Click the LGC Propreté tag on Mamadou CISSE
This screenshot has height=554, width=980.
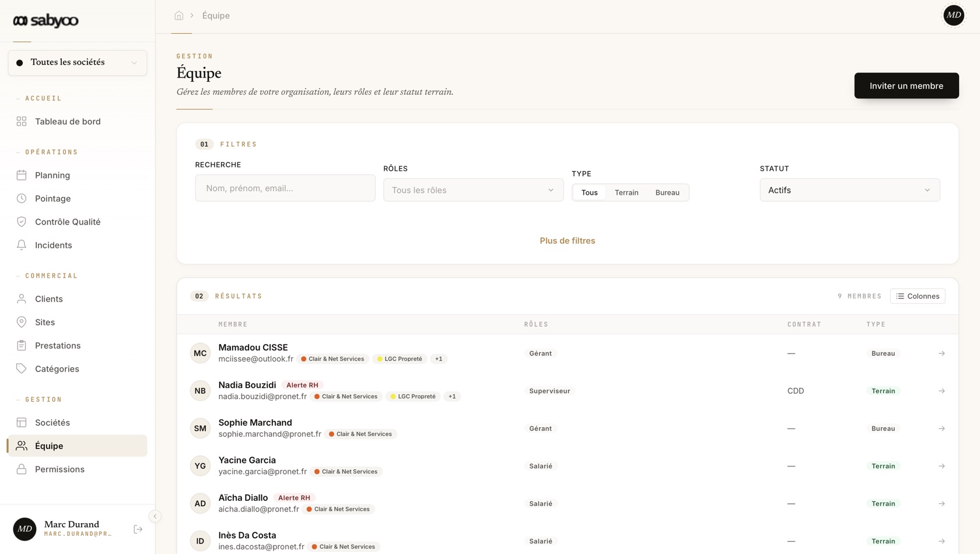[x=400, y=359]
